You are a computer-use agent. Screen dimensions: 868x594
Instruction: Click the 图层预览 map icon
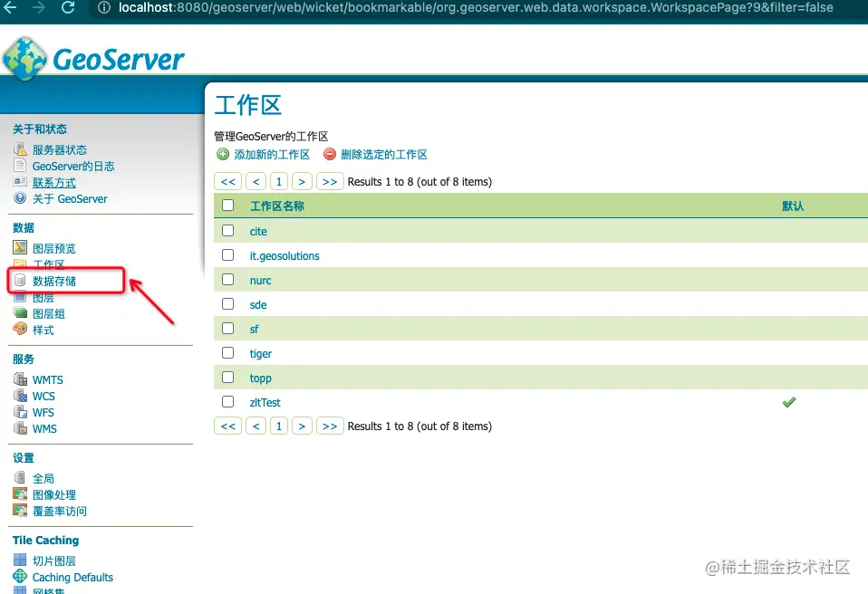click(x=20, y=248)
